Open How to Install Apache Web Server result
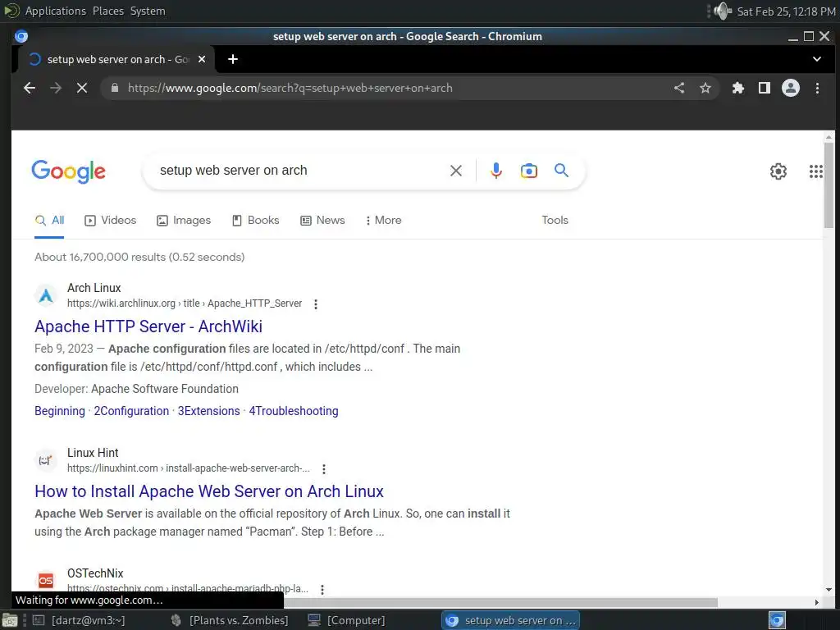The height and width of the screenshot is (630, 840). pyautogui.click(x=209, y=491)
